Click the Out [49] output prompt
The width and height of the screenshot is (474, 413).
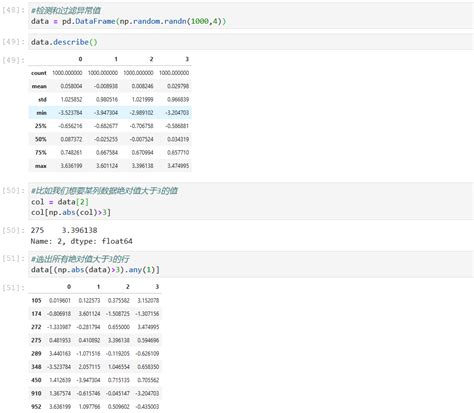[13, 60]
